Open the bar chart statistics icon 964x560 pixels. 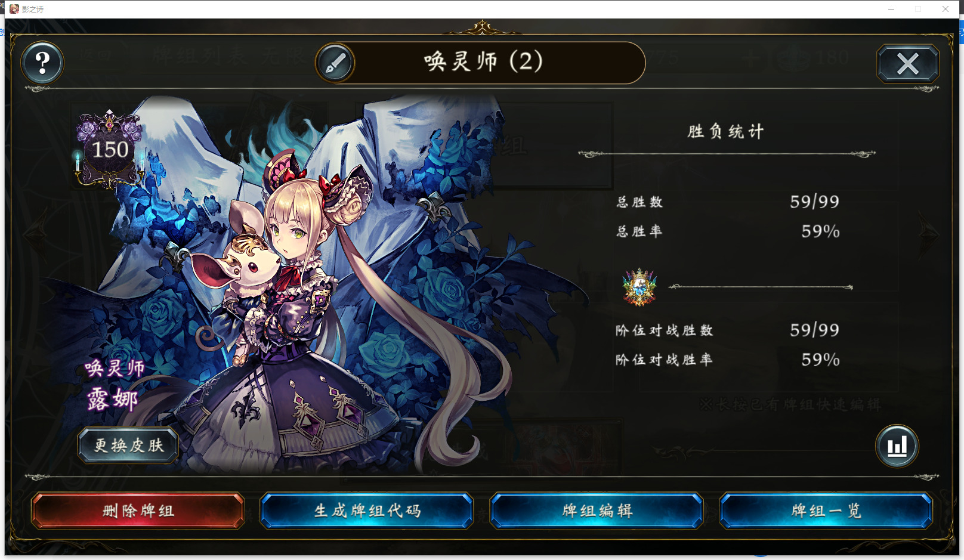tap(897, 446)
